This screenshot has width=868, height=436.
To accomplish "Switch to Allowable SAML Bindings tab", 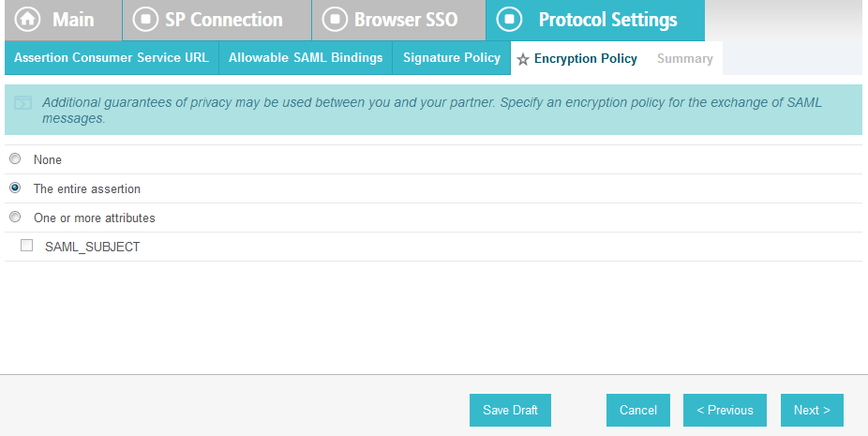I will tap(306, 57).
